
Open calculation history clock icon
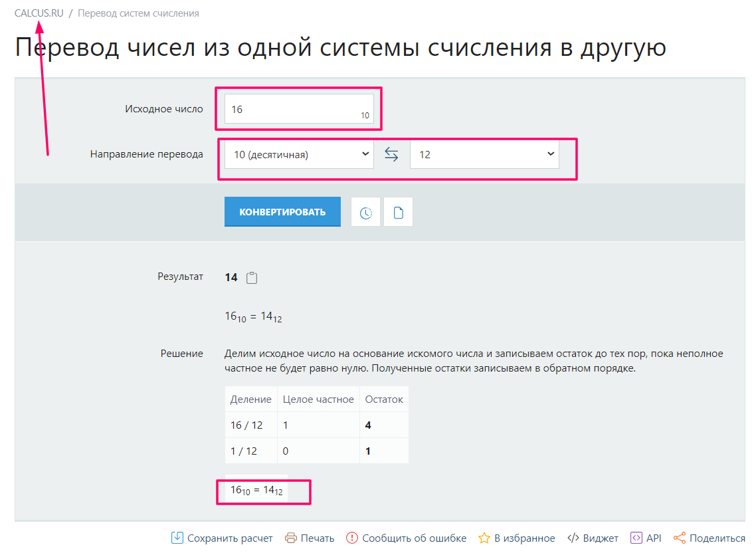366,212
